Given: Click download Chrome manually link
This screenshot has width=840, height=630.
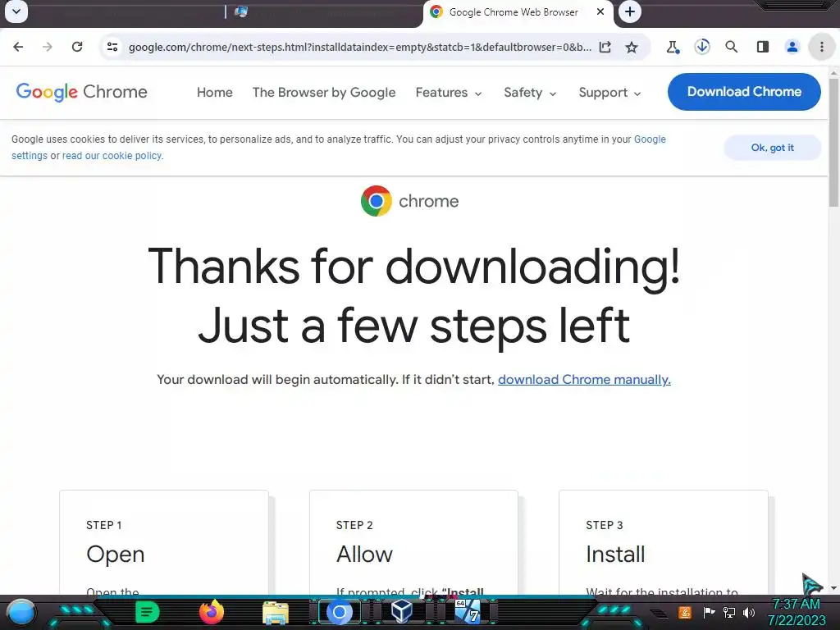Looking at the screenshot, I should tap(584, 380).
